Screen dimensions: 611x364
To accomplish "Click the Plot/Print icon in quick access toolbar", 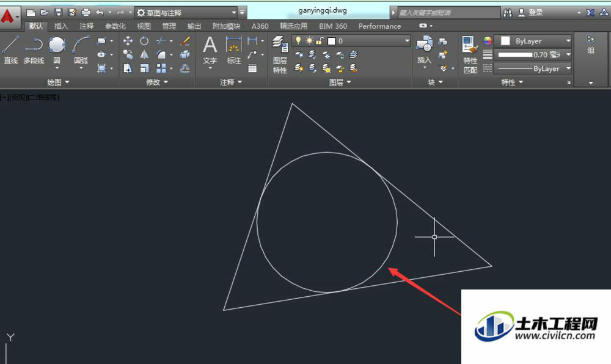I will click(x=86, y=12).
